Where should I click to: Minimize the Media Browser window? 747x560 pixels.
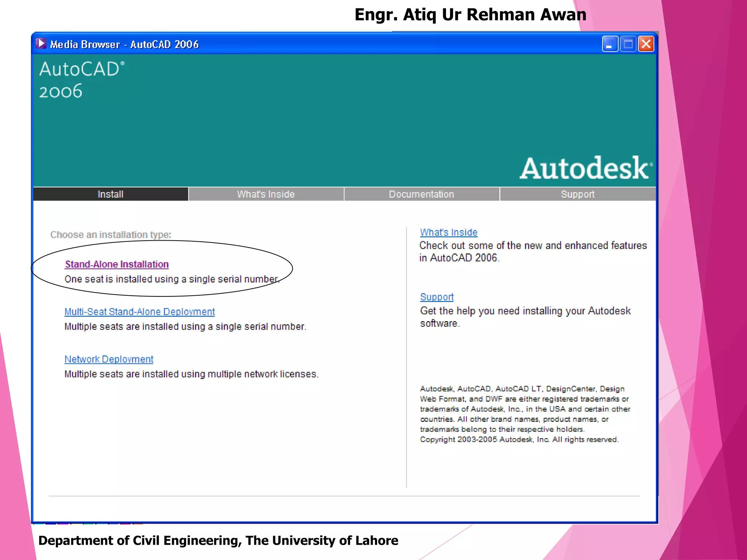tap(610, 44)
